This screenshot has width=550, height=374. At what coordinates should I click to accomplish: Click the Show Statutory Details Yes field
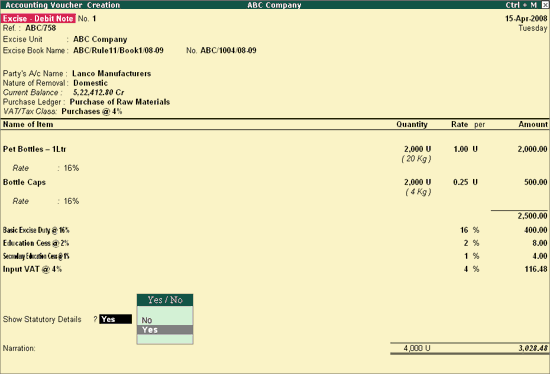click(115, 319)
